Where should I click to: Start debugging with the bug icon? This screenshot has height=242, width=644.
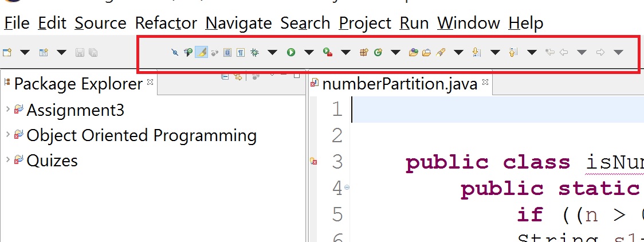[x=255, y=53]
